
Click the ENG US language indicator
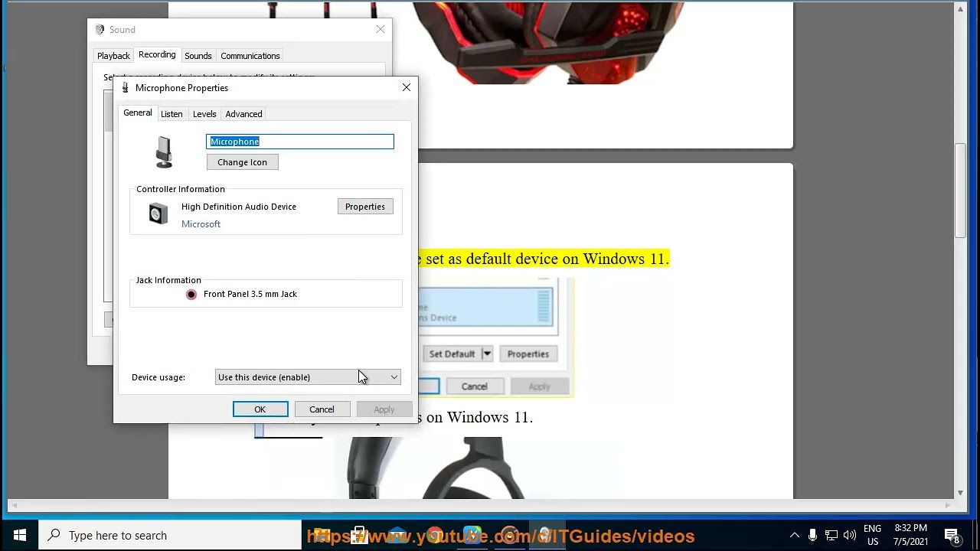(872, 536)
